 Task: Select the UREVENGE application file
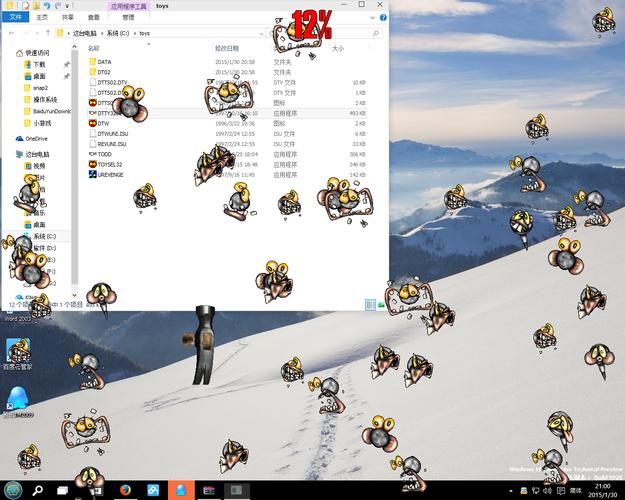point(110,174)
